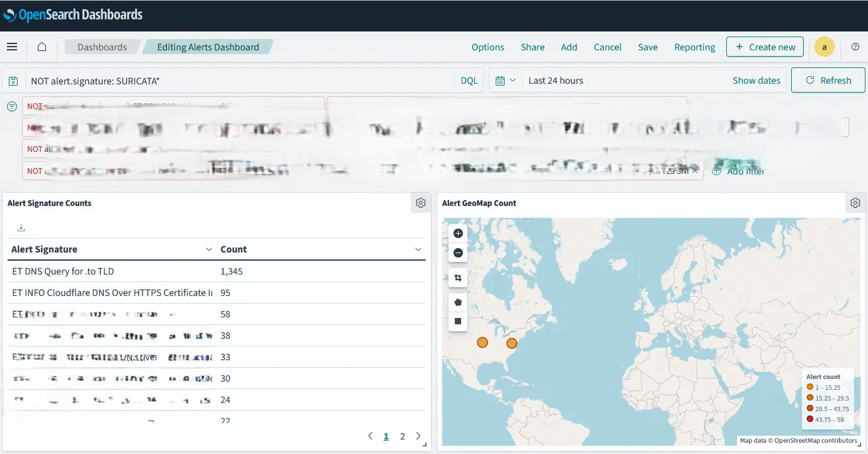Click the 43.75 – 58 legend swatch
The height and width of the screenshot is (454, 868).
810,419
